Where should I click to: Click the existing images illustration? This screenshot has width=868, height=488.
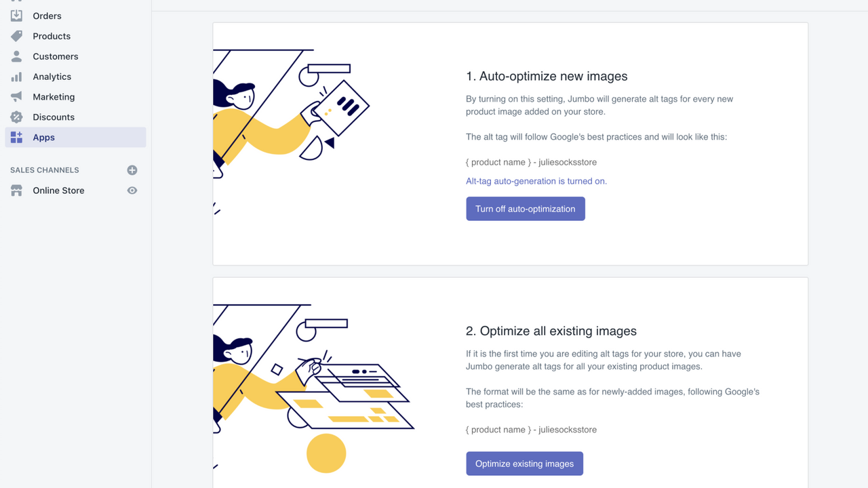click(313, 386)
